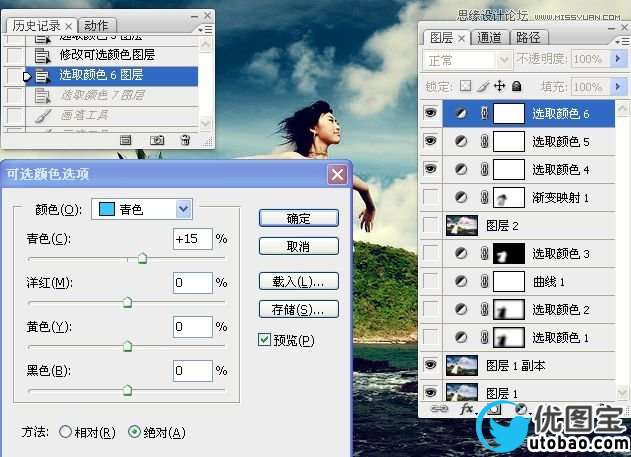Screen dimensions: 631x457
Task: Click the 确定 button in the dialog
Action: 299,218
